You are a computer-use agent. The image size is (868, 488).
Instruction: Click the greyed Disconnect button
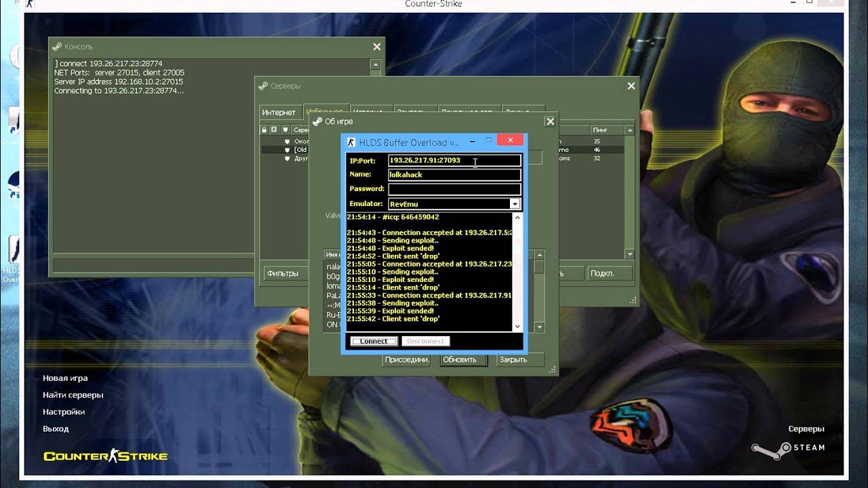tap(425, 341)
